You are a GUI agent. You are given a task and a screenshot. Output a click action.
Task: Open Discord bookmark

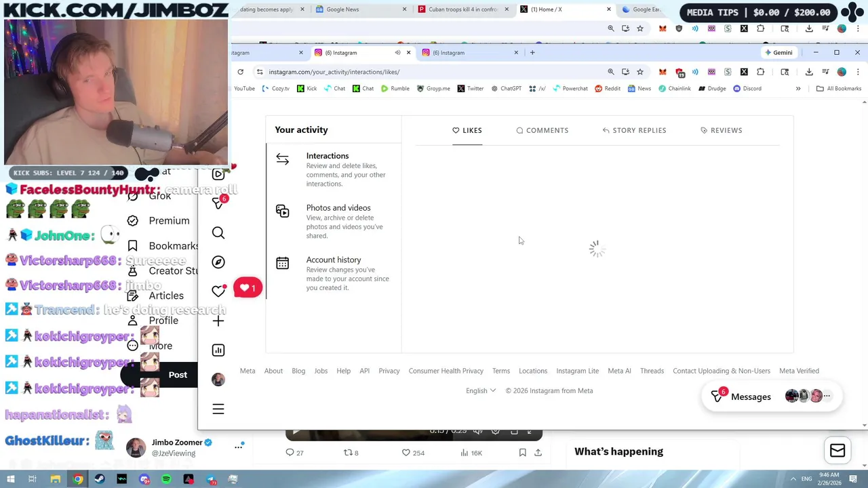747,89
